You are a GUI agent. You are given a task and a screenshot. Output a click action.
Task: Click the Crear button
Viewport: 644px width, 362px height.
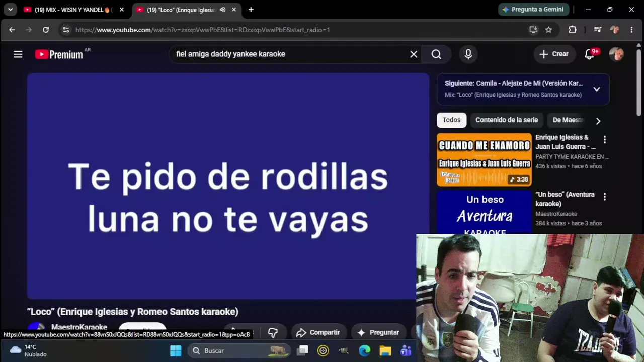[x=554, y=54]
